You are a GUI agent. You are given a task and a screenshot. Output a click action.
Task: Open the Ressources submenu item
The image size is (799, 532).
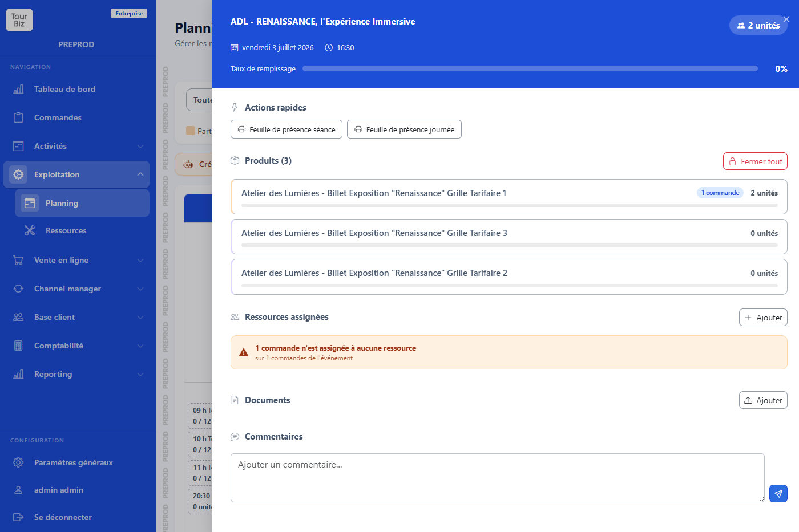click(82, 230)
